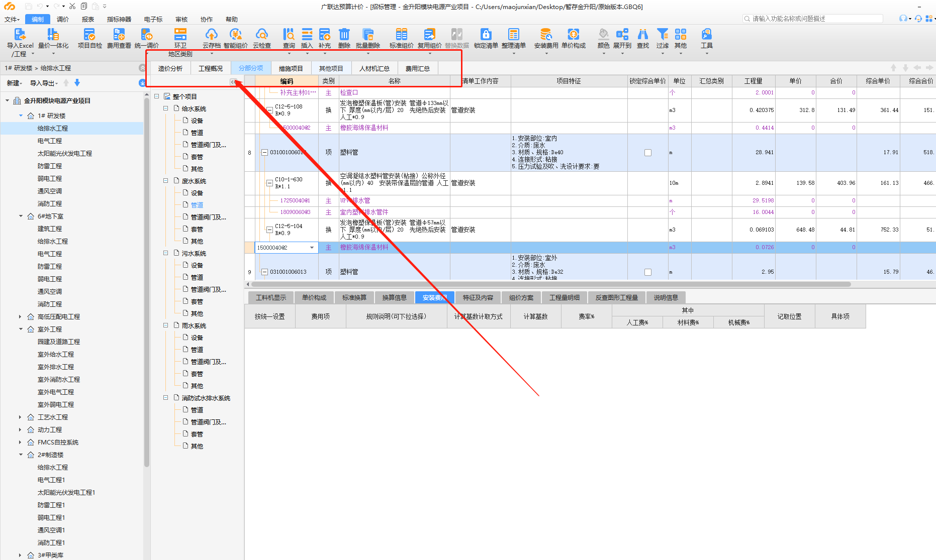Image resolution: width=936 pixels, height=560 pixels.
Task: Switch to the 报表 ribbon tab
Action: (x=88, y=19)
